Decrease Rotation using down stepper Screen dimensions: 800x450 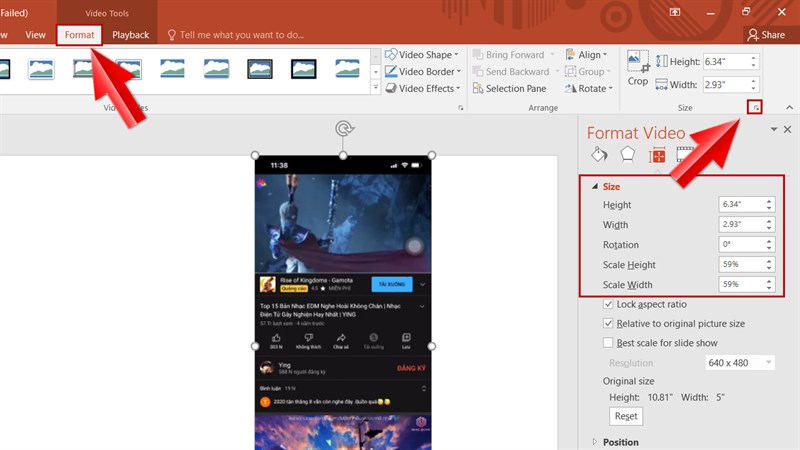[x=769, y=248]
